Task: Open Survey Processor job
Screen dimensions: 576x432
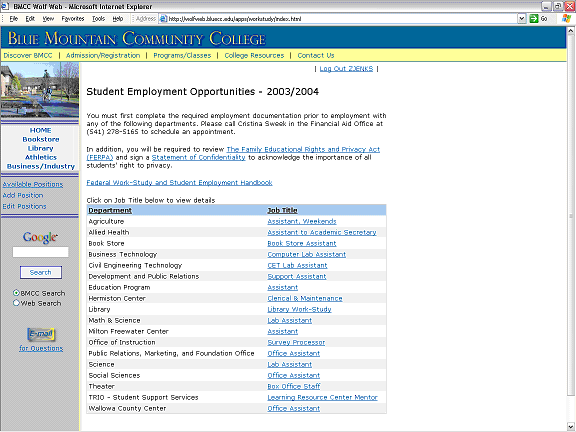Action: click(296, 343)
